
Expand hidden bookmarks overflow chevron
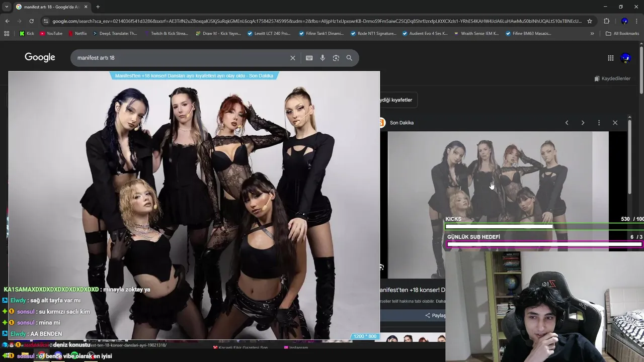[592, 34]
